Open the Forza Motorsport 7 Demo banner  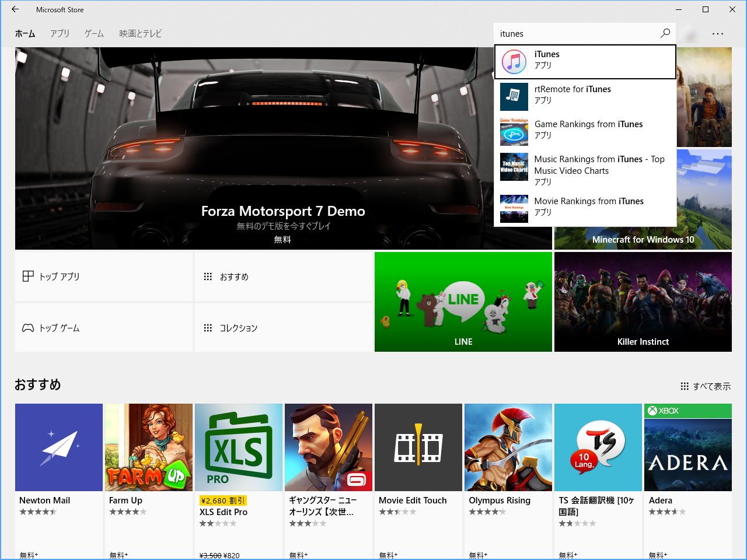(283, 211)
